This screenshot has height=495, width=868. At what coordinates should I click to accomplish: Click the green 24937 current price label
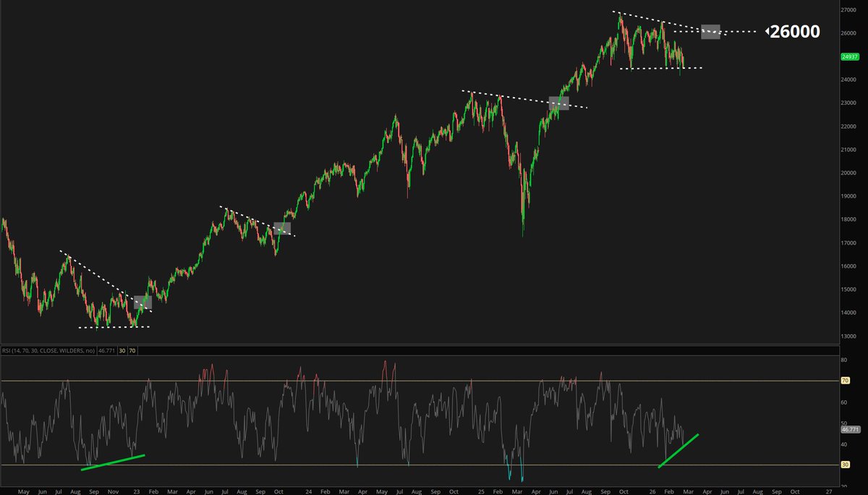849,56
